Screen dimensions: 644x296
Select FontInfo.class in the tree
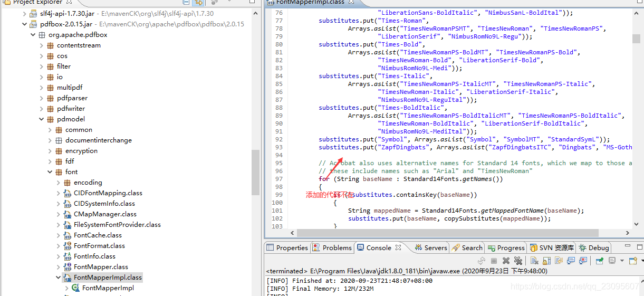[94, 256]
